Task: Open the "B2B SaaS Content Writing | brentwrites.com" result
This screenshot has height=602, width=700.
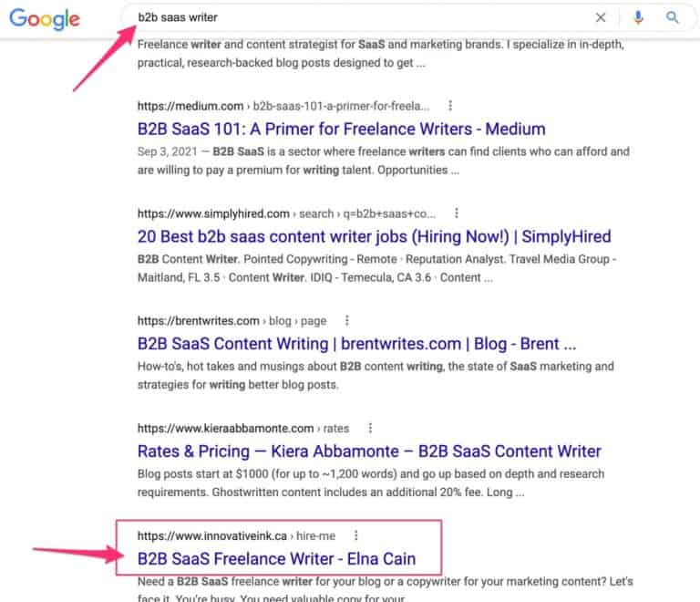Action: click(x=355, y=344)
